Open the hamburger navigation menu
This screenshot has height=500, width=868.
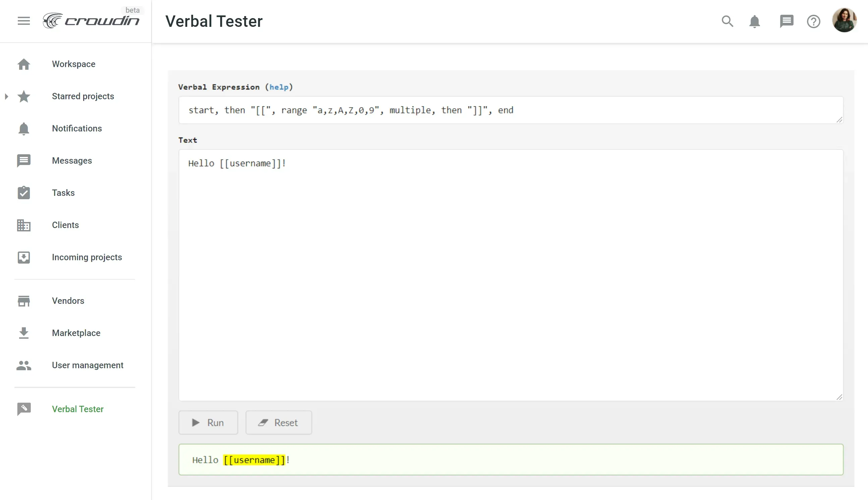(x=23, y=20)
